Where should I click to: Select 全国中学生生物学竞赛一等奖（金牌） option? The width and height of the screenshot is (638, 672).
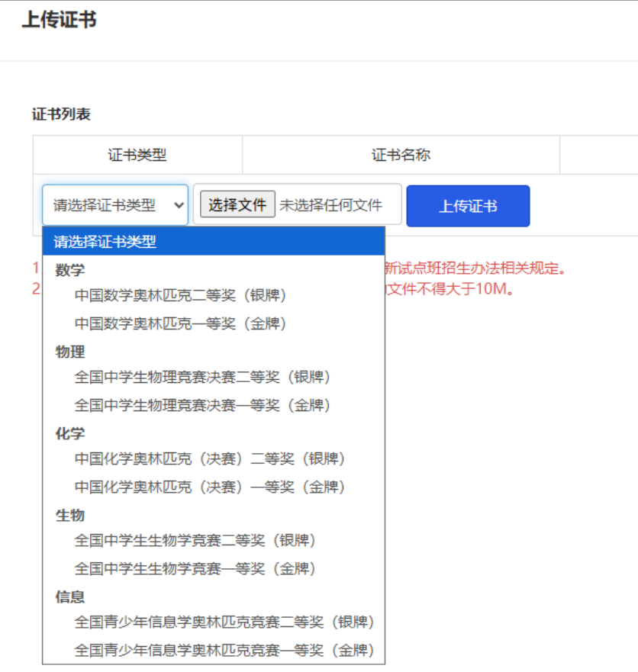(x=195, y=568)
